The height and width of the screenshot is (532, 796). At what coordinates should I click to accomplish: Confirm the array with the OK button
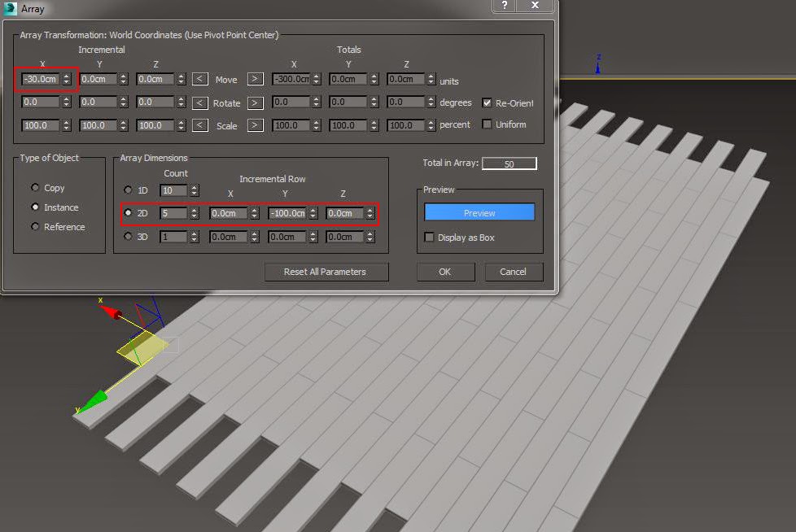tap(445, 272)
